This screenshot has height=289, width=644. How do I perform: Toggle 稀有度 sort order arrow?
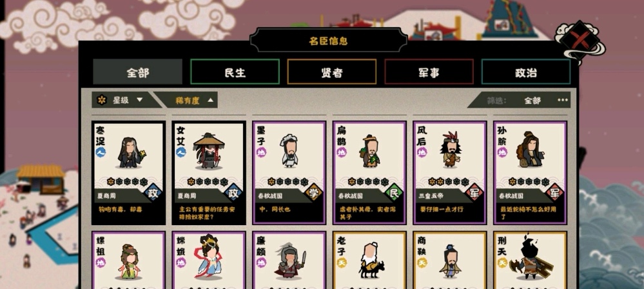[210, 100]
